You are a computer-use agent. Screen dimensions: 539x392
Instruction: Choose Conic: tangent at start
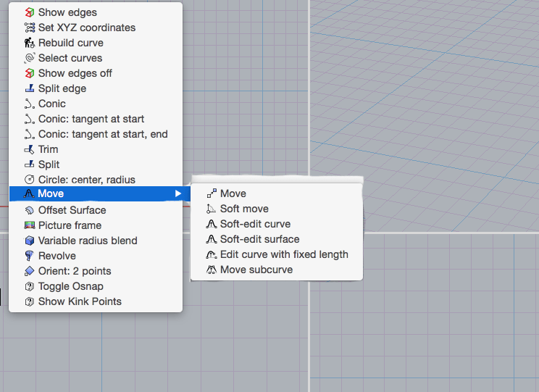[96, 119]
